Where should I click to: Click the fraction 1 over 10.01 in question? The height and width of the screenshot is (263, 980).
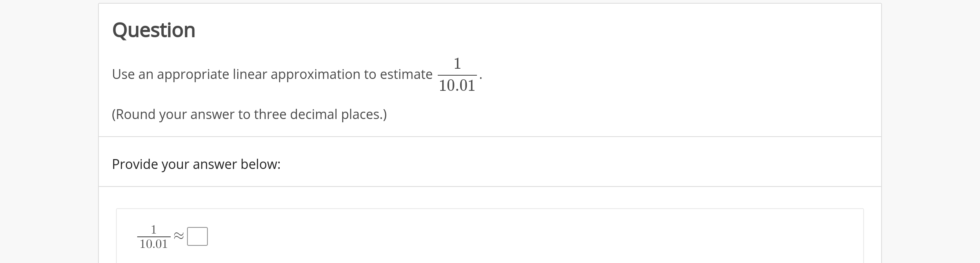pos(457,74)
